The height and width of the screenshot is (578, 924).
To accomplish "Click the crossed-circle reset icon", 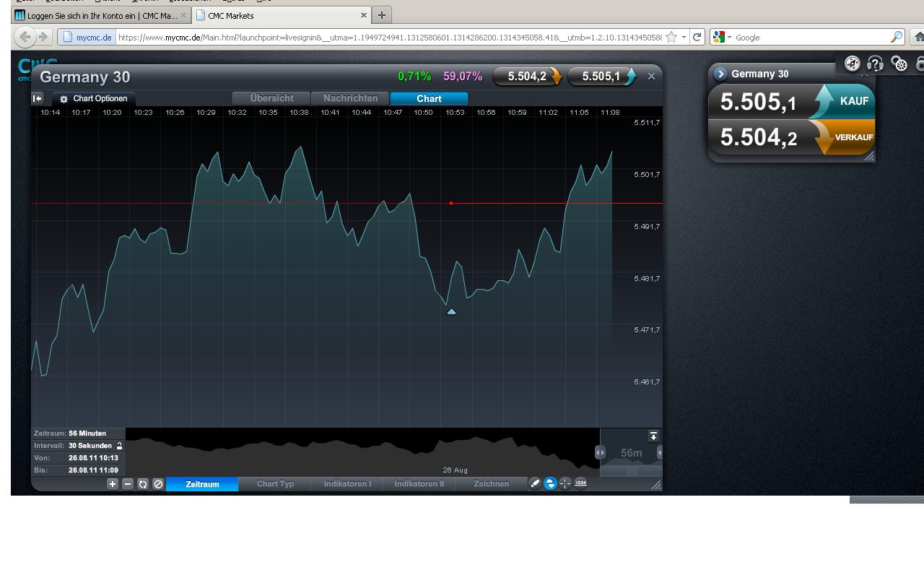I will point(158,484).
